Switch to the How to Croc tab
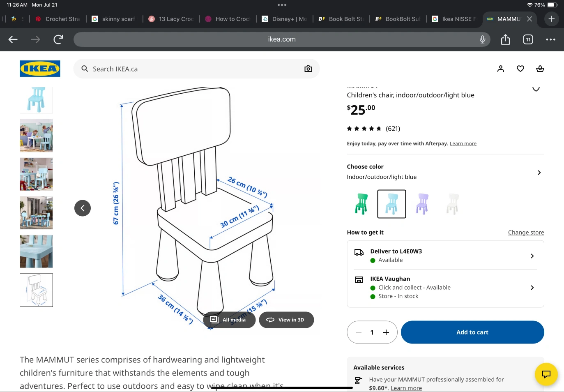Image resolution: width=564 pixels, height=392 pixels. pos(228,19)
